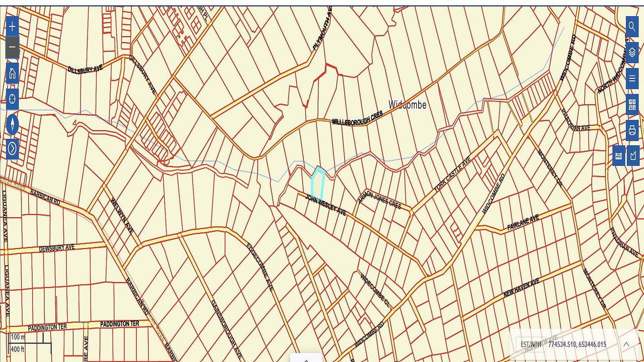Image resolution: width=644 pixels, height=362 pixels.
Task: Open the basemap gallery grid
Action: (x=632, y=105)
